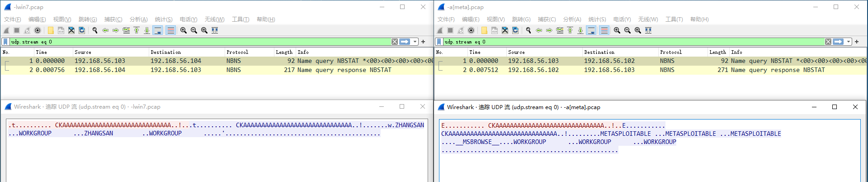
Task: Clear the display filter in -lwin7.pcap window
Action: 395,42
